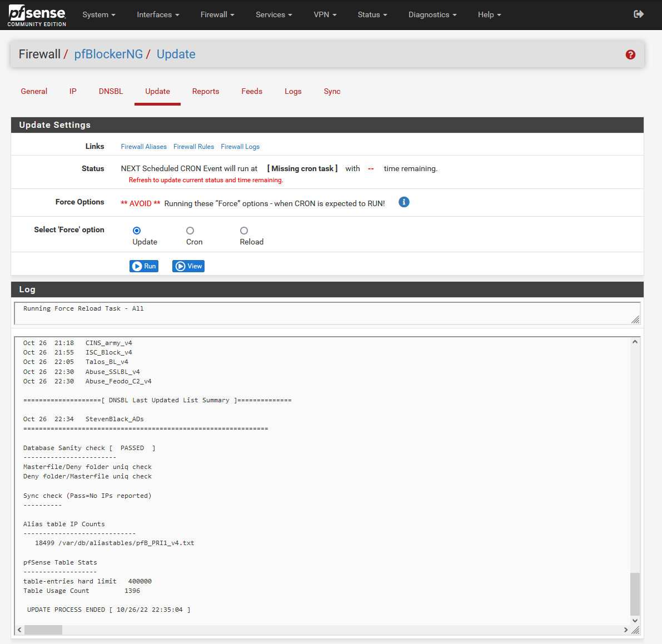Open the Reports tab
This screenshot has height=644, width=662.
click(x=206, y=92)
